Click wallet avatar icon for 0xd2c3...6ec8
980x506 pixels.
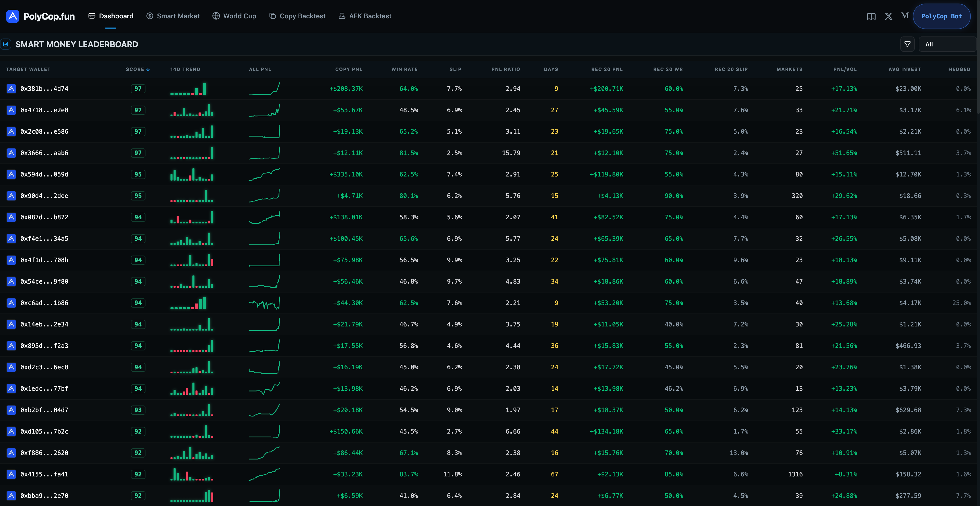tap(11, 367)
